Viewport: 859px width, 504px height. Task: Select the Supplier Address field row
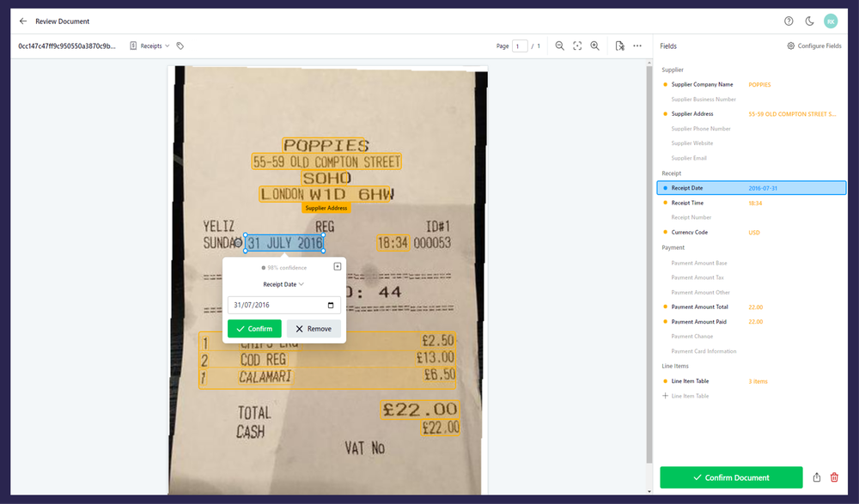752,114
